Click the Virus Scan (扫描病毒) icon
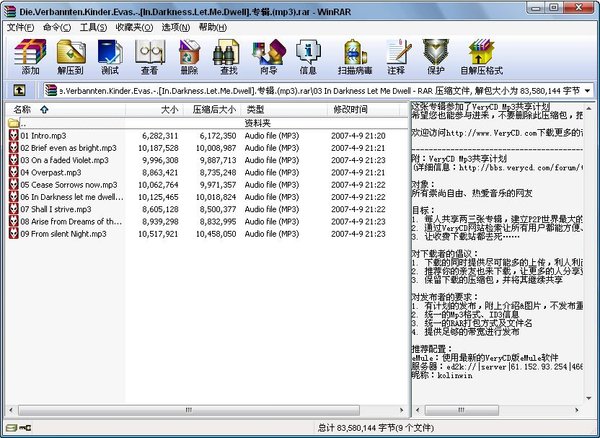600x438 pixels. [x=355, y=52]
